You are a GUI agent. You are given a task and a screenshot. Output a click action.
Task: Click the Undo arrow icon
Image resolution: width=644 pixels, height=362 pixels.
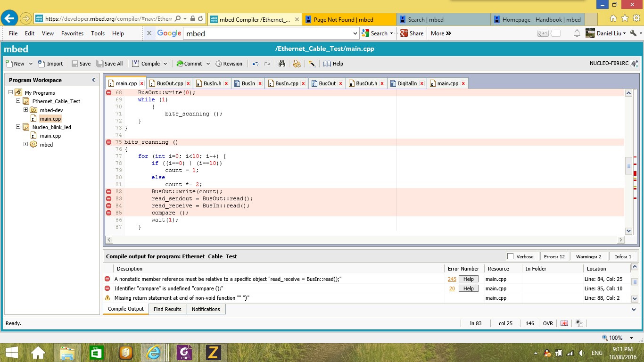[256, 64]
